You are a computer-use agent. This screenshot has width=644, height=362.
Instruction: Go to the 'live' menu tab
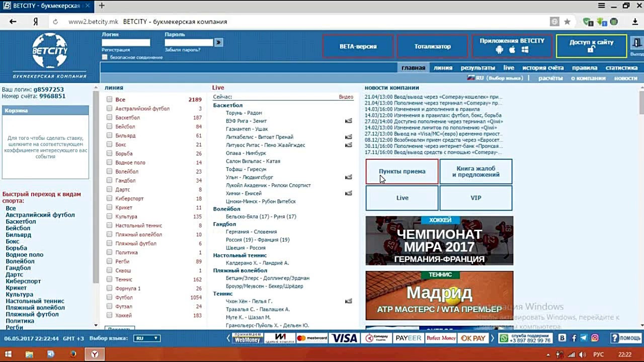(509, 68)
